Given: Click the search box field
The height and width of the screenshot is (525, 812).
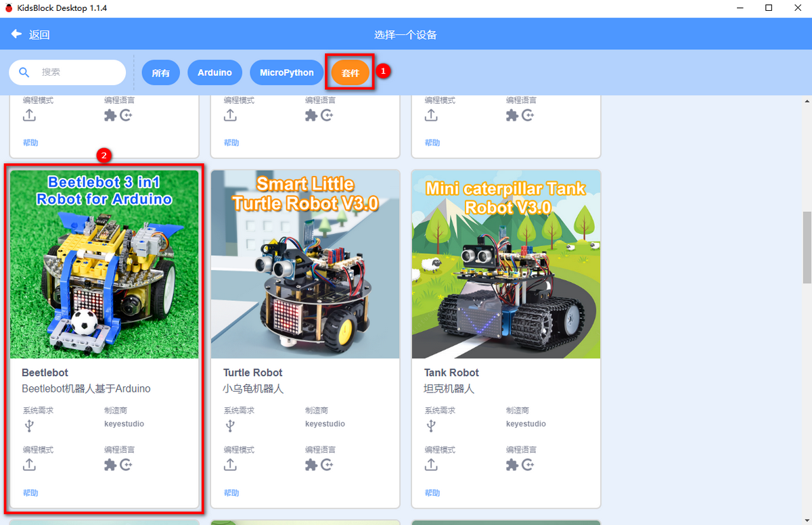Looking at the screenshot, I should (67, 72).
